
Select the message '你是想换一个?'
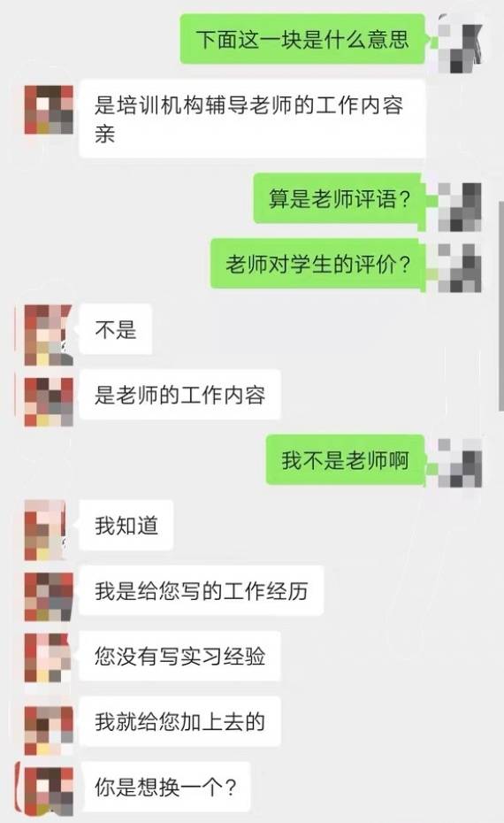coord(164,786)
